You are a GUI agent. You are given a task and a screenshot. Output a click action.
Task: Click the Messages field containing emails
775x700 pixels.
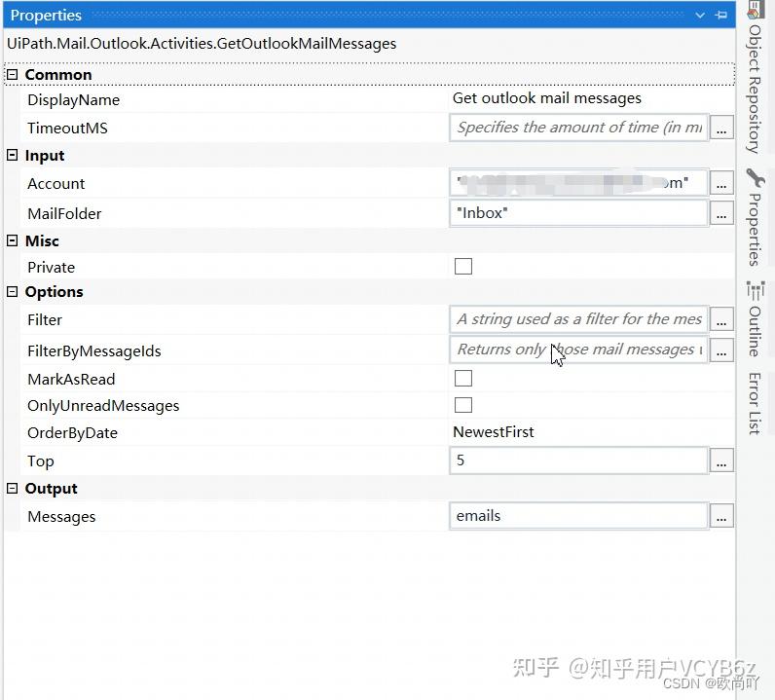tap(578, 516)
